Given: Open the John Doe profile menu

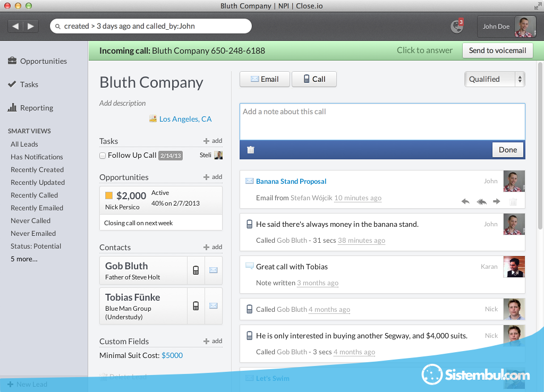Looking at the screenshot, I should click(x=506, y=27).
